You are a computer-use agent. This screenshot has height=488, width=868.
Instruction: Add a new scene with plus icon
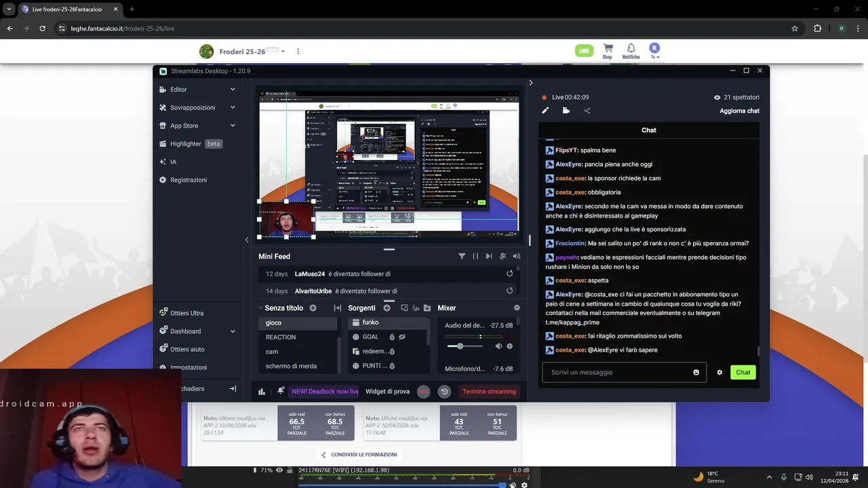pyautogui.click(x=313, y=308)
